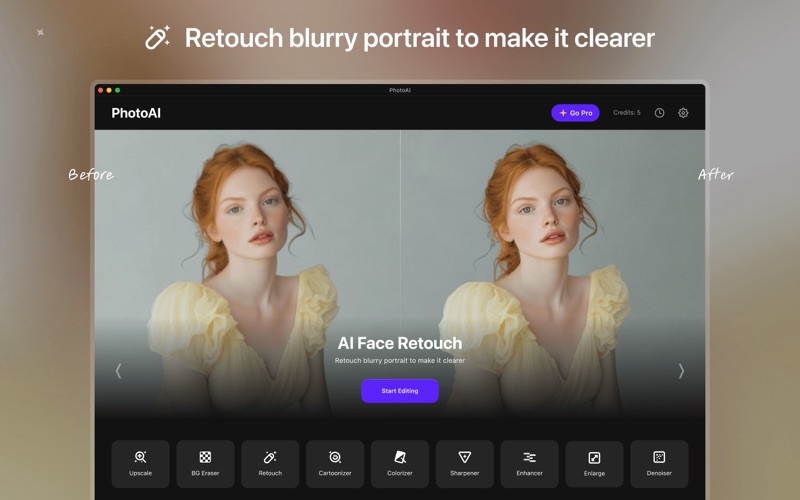Choose the Enhancer tool
Image resolution: width=800 pixels, height=500 pixels.
529,463
